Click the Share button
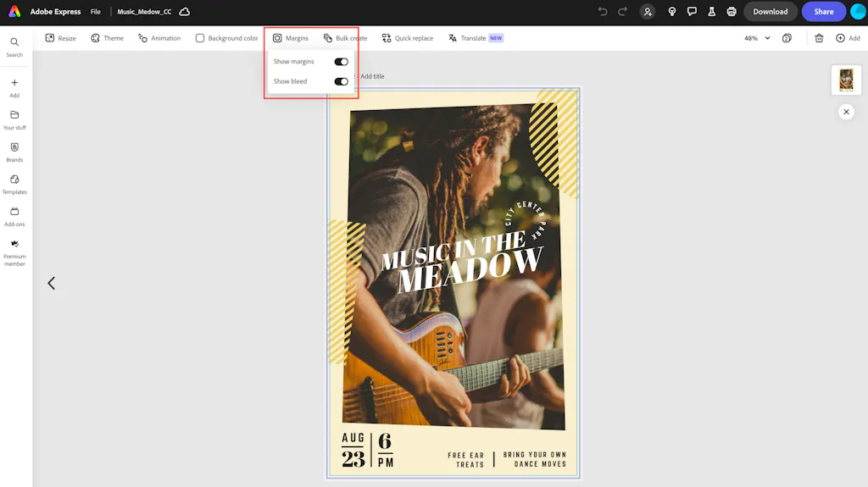868x487 pixels. (823, 12)
